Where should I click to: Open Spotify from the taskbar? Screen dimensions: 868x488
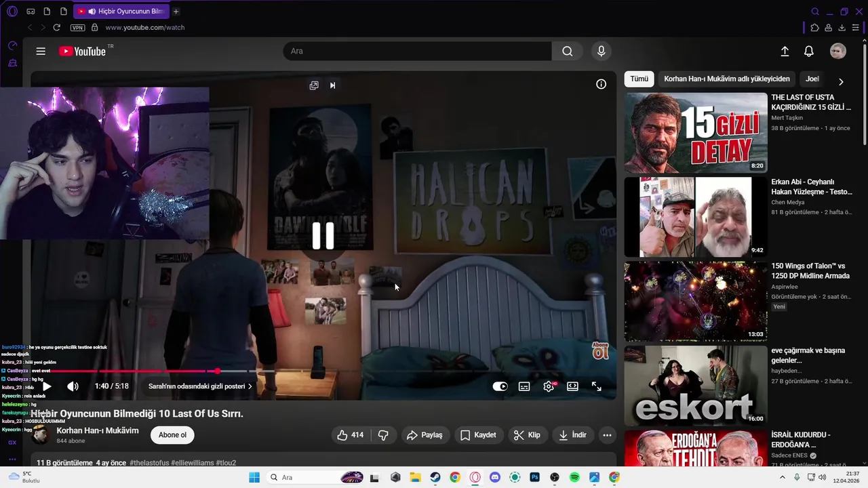coord(574,478)
